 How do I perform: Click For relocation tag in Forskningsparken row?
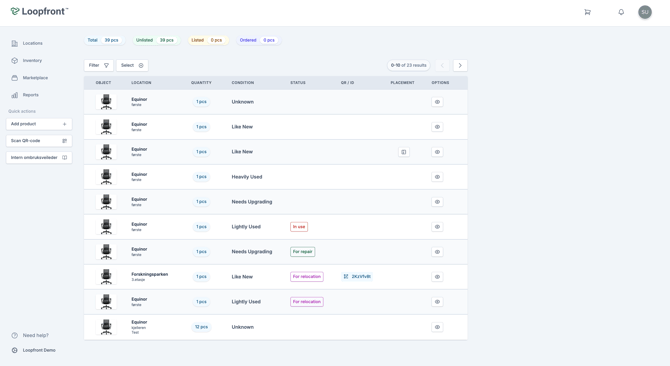point(307,277)
